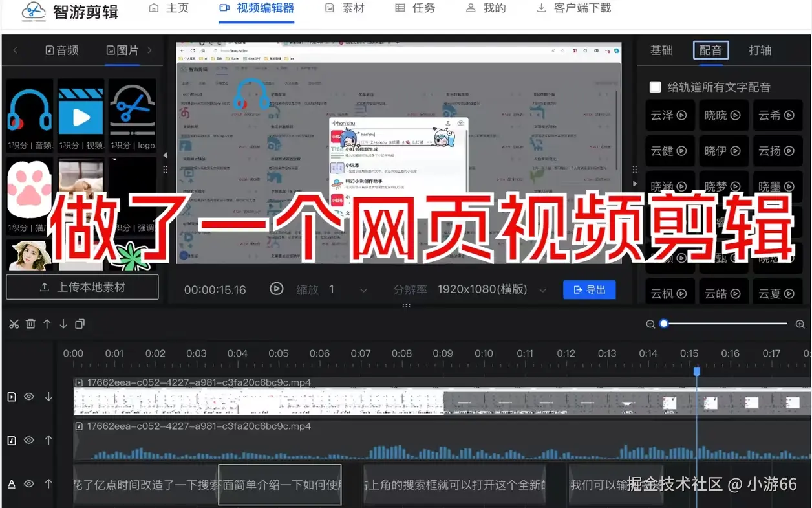This screenshot has height=508, width=812.
Task: Collapse right panel with small right triangle
Action: tap(635, 184)
